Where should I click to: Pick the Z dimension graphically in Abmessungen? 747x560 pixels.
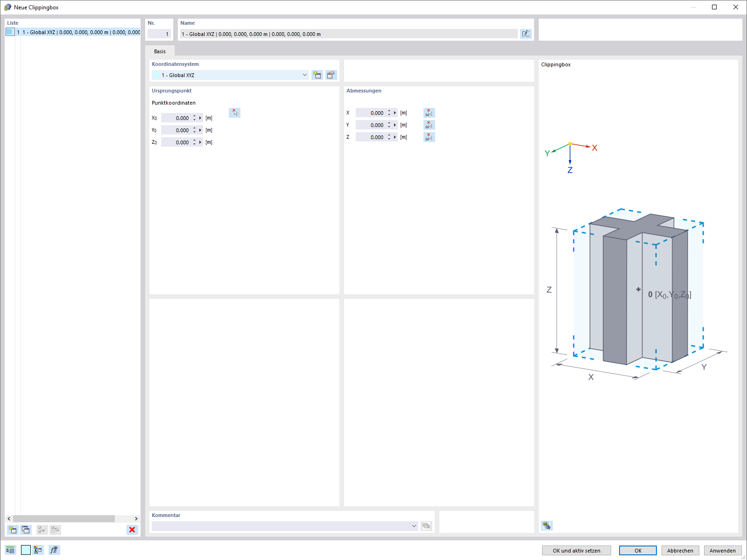click(x=429, y=137)
